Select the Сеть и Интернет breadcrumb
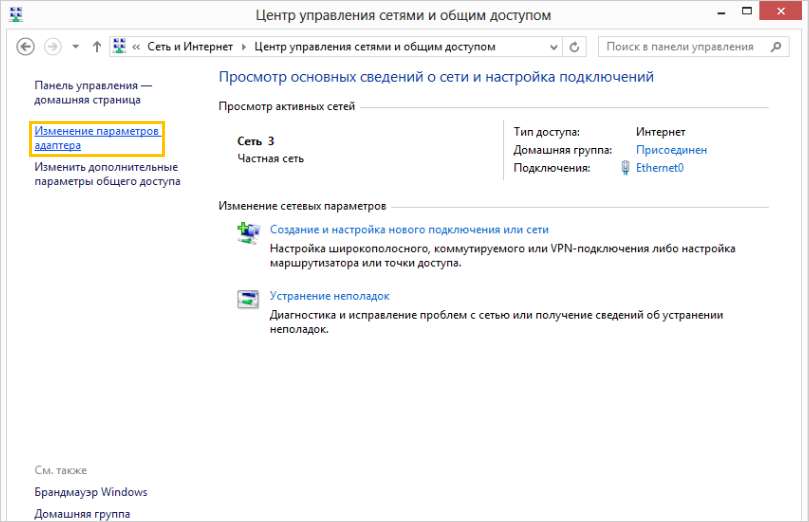Screen dimensions: 809x522 coord(189,47)
